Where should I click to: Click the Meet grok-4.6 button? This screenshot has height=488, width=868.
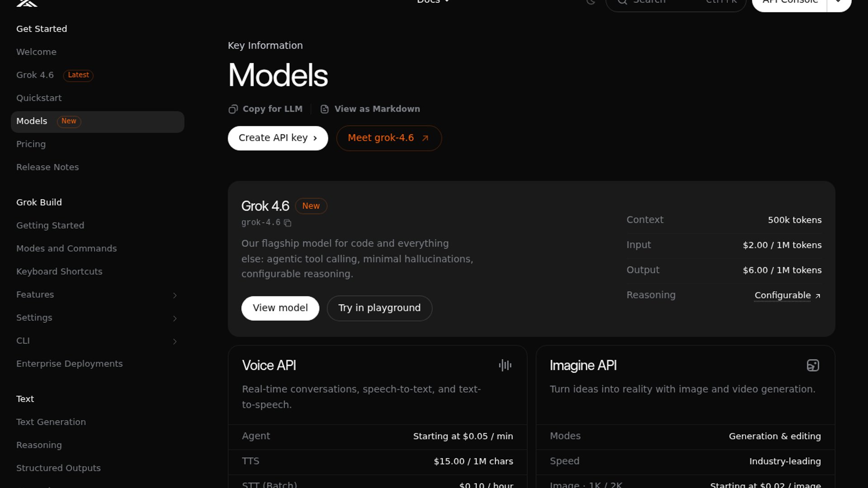click(389, 138)
